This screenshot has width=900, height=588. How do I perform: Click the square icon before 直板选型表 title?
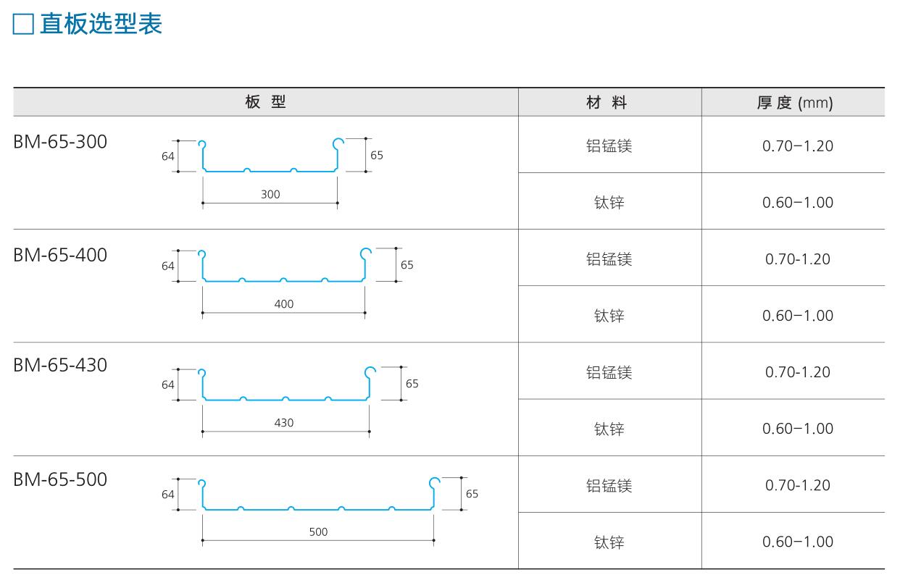pyautogui.click(x=23, y=25)
